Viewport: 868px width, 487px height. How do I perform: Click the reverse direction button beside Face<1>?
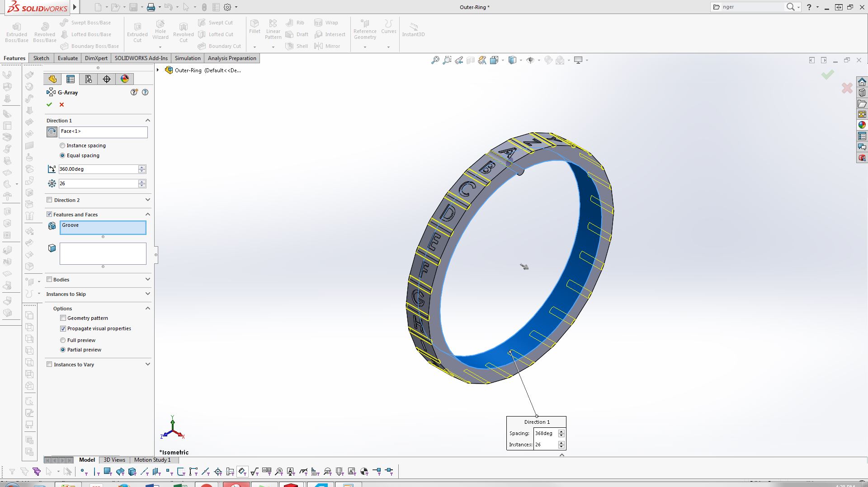52,132
